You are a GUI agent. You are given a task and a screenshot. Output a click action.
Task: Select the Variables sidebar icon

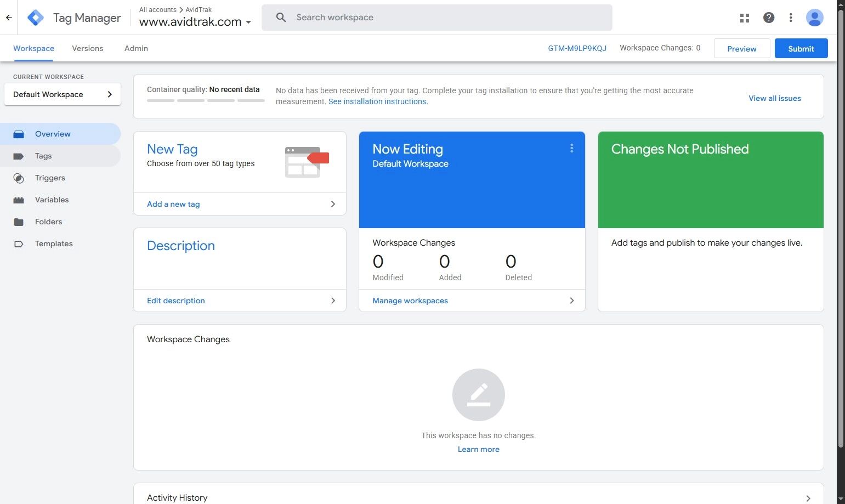pyautogui.click(x=19, y=200)
